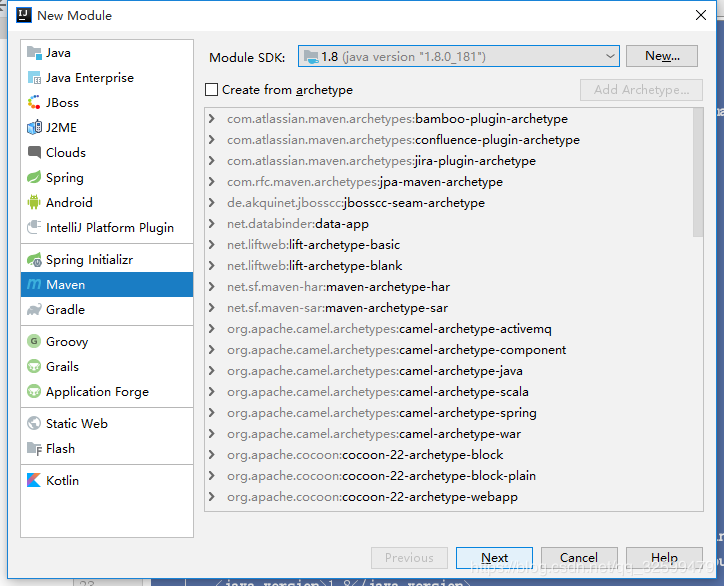
Task: Select the Spring leaf icon
Action: tap(34, 177)
